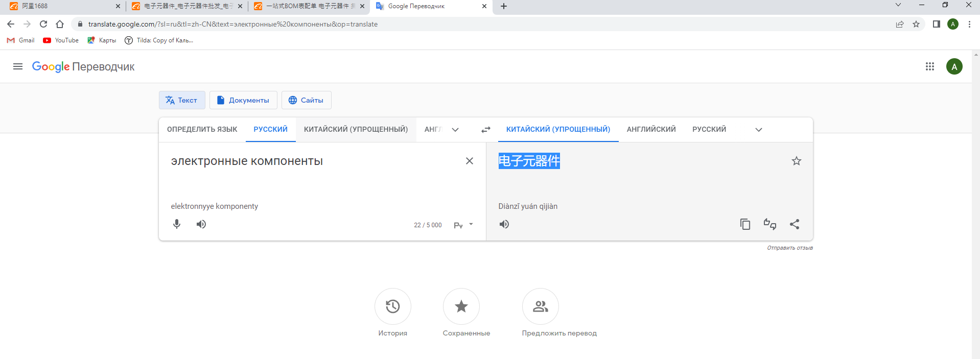Close the 阿里1688 tab
The height and width of the screenshot is (359, 980).
[x=118, y=6]
